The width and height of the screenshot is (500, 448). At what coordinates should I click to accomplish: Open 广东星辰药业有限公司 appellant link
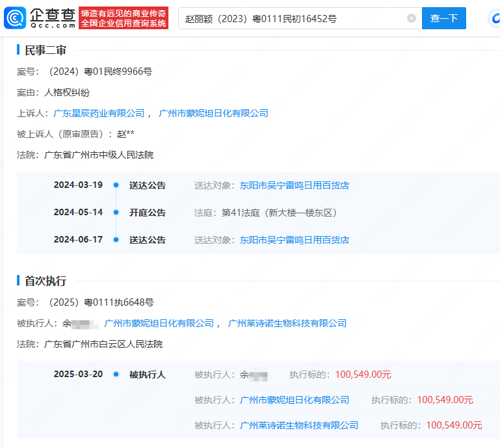(x=99, y=113)
